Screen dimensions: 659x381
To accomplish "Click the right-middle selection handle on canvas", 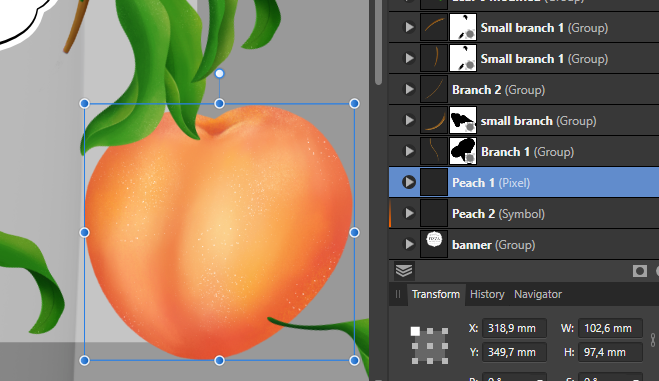I will 354,232.
